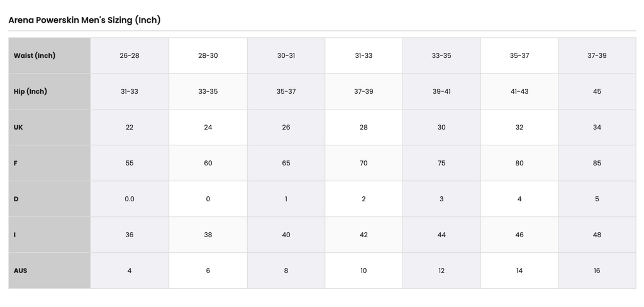Click F size 80 cell
The height and width of the screenshot is (307, 644).
(x=519, y=163)
